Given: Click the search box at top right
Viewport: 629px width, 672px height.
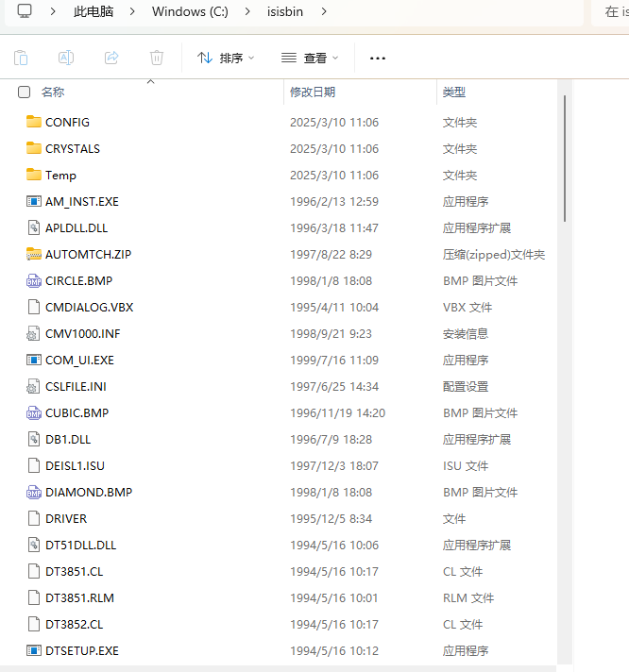Looking at the screenshot, I should click(610, 11).
